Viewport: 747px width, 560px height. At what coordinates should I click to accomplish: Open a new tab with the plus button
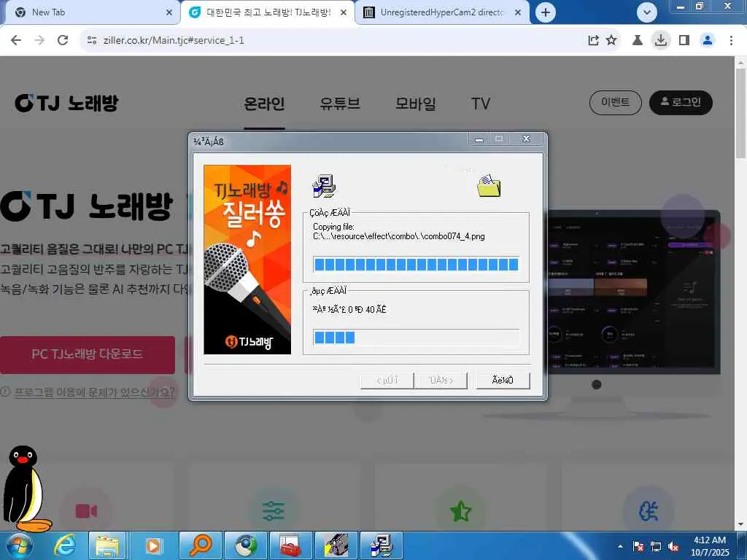coord(546,12)
